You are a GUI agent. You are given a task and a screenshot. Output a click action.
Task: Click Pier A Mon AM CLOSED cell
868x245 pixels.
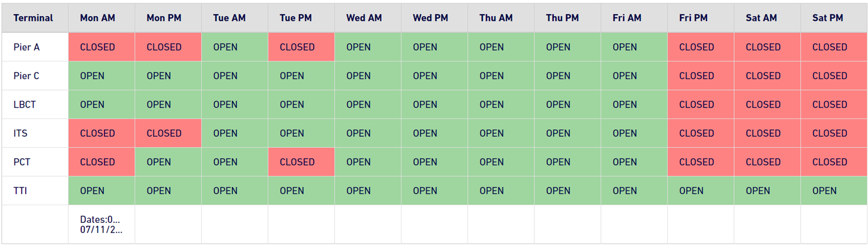(x=102, y=47)
